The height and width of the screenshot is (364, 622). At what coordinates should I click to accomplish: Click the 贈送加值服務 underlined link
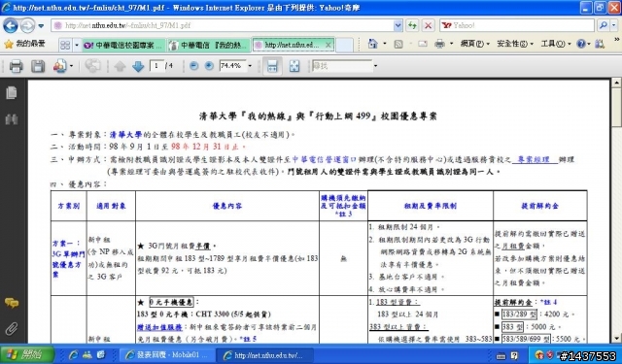(x=159, y=327)
